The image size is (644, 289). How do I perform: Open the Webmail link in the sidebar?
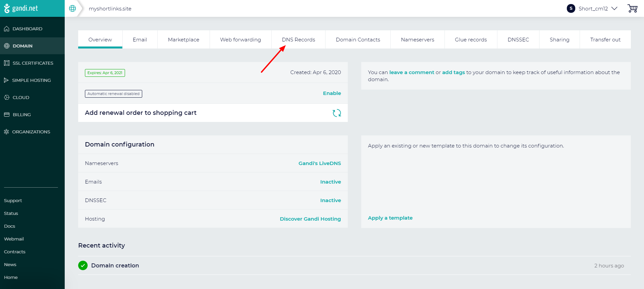click(x=14, y=239)
